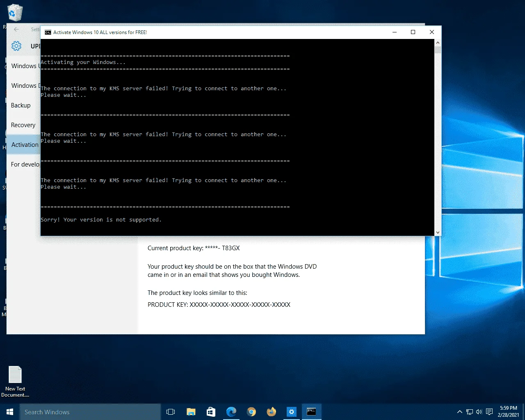Launch File Explorer from the taskbar

pos(191,412)
